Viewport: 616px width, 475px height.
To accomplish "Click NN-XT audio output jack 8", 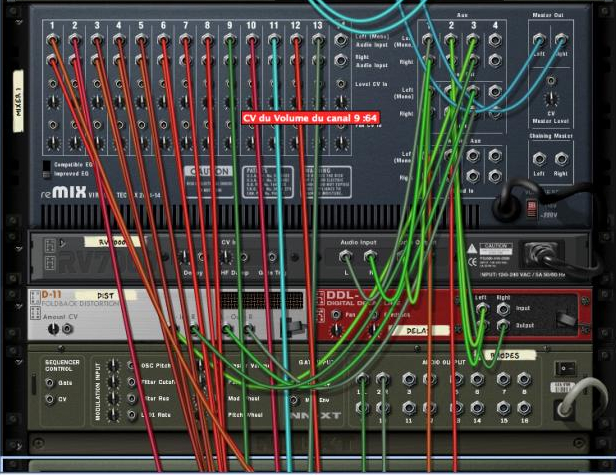I will 525,379.
